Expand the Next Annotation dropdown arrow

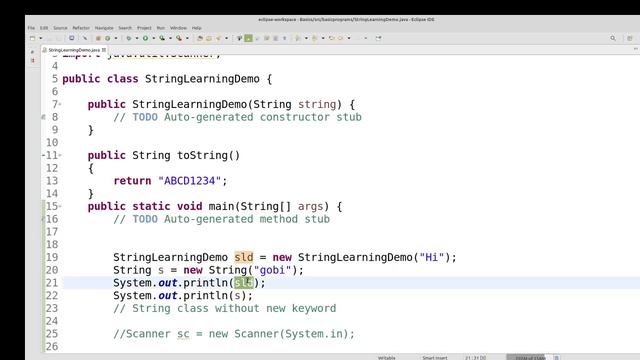point(306,38)
